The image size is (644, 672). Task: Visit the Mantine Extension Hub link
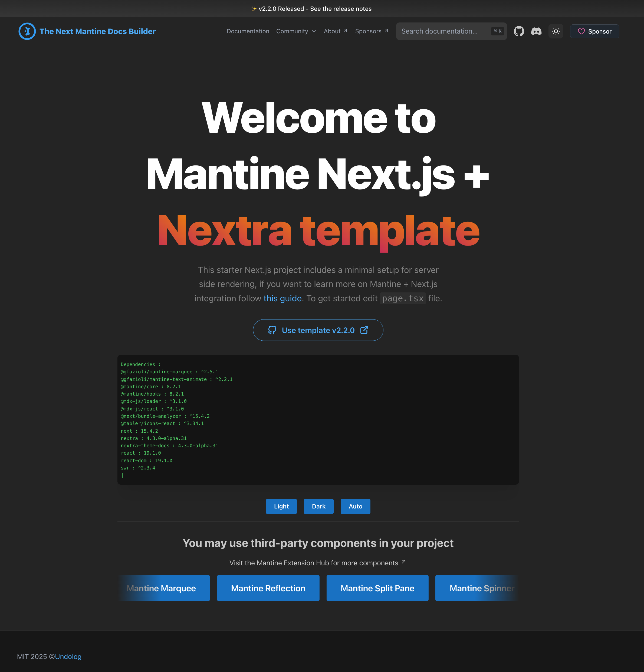[x=318, y=563]
